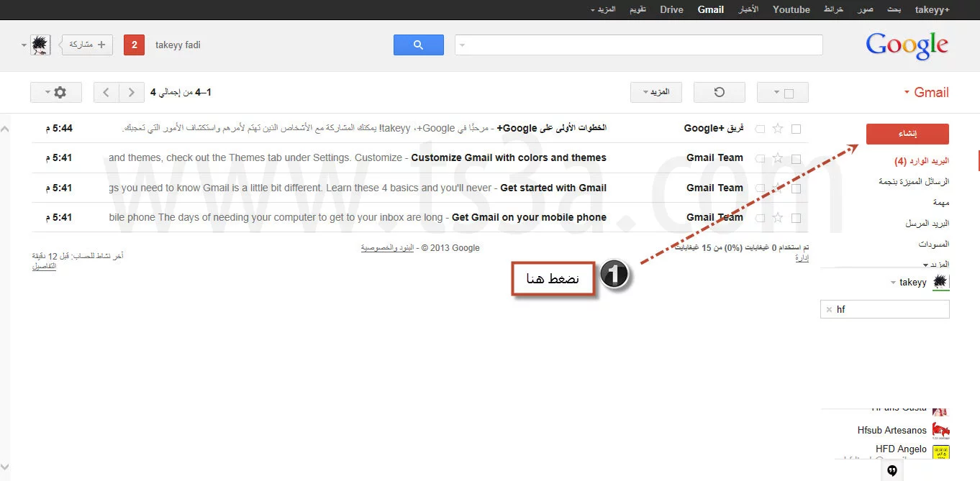980x481 pixels.
Task: Select the فريق +Google email checkbox
Action: coord(796,129)
